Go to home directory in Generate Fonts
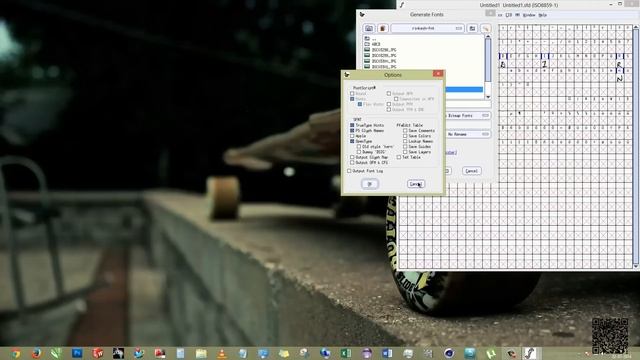 369,28
